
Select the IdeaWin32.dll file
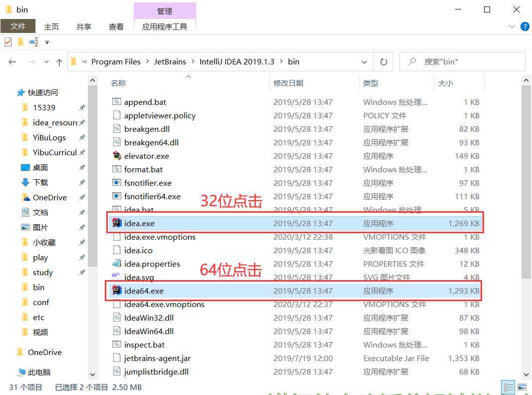point(149,318)
